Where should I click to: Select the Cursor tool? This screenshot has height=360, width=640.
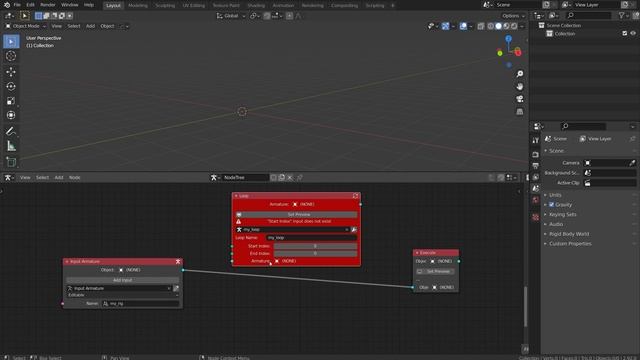click(x=11, y=56)
